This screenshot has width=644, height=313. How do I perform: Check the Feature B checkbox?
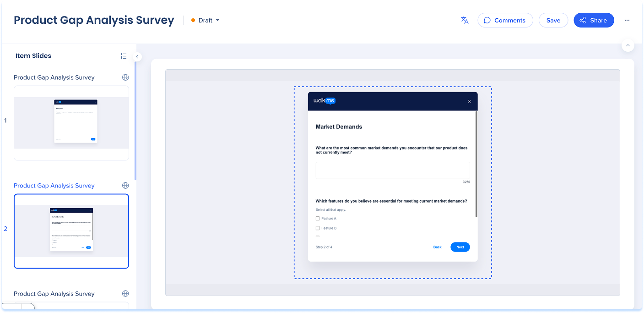(x=318, y=228)
